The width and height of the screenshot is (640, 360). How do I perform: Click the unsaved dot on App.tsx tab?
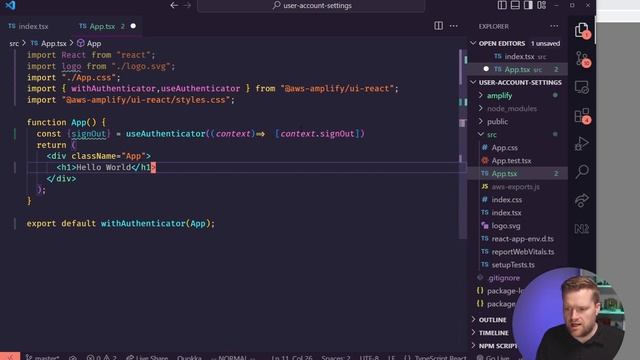tap(133, 26)
